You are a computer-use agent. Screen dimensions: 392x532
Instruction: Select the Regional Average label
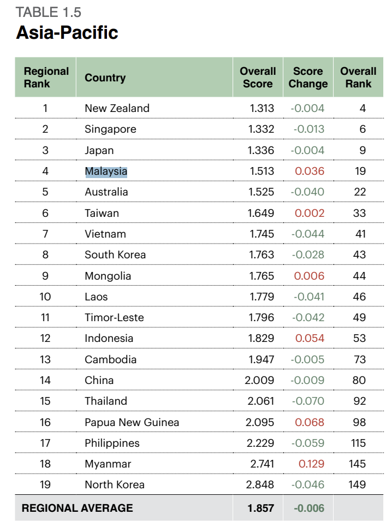point(78,508)
